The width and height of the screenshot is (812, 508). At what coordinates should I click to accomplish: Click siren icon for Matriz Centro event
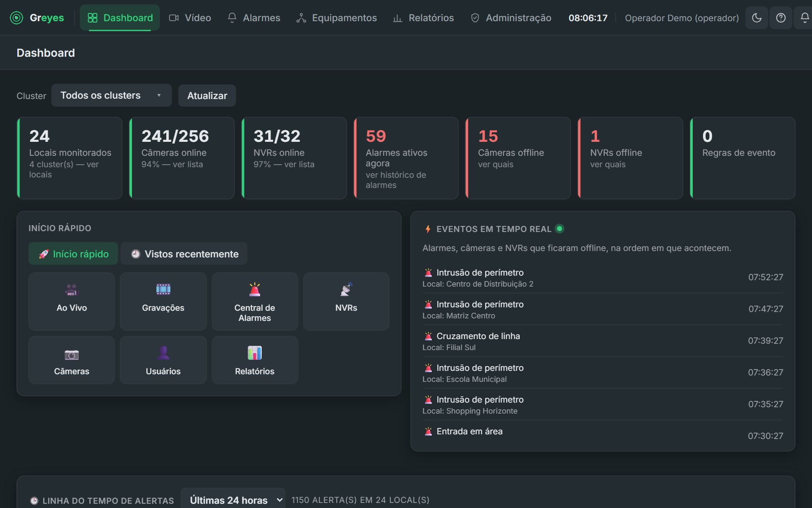pos(428,304)
